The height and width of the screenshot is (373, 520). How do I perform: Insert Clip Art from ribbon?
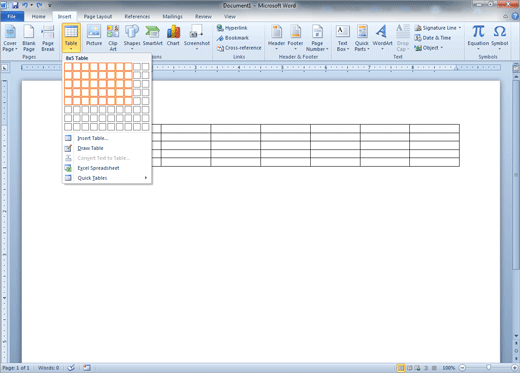click(113, 38)
